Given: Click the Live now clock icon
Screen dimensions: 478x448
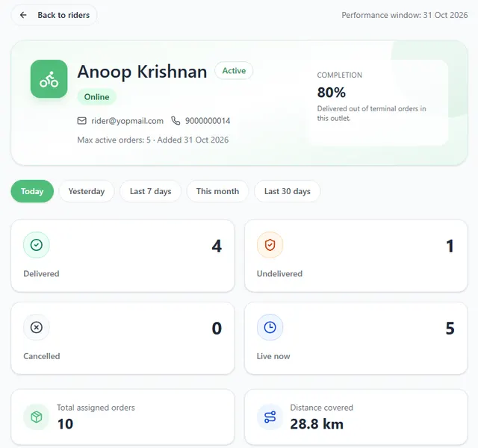Looking at the screenshot, I should (x=270, y=327).
